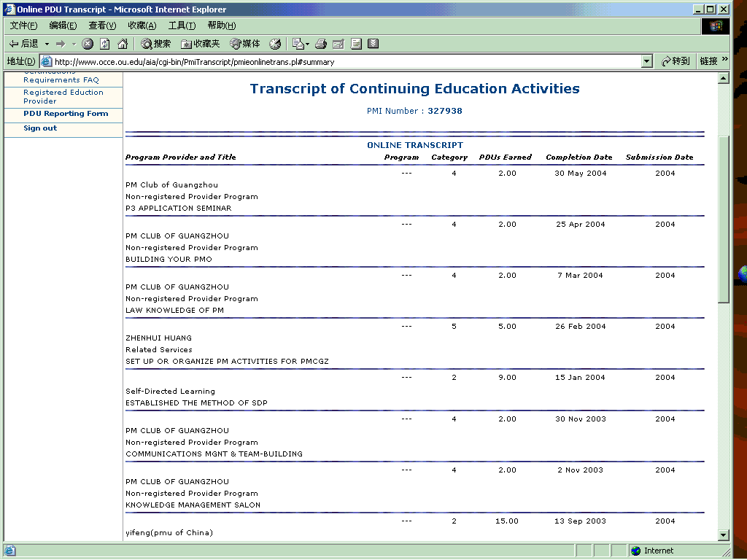This screenshot has height=560, width=747.
Task: Click the page scroll down arrow
Action: click(723, 534)
